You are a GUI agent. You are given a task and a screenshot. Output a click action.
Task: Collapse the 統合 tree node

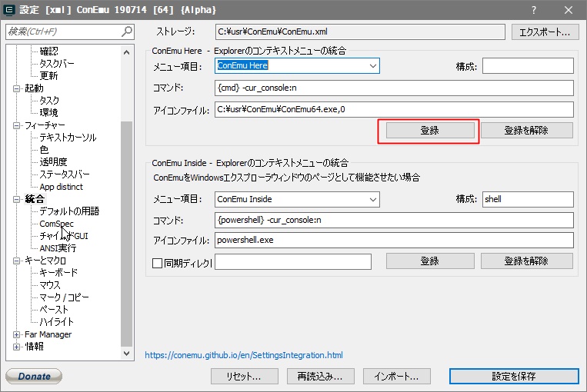coord(16,199)
